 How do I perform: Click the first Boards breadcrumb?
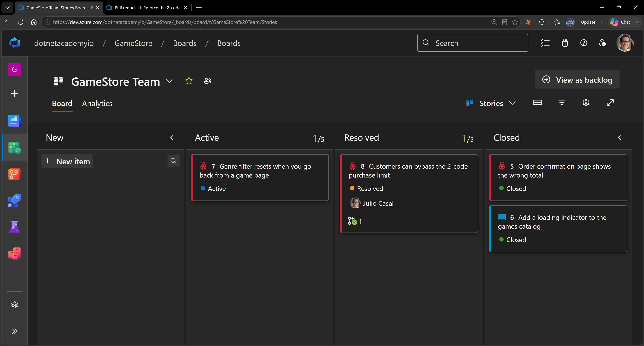coord(185,43)
